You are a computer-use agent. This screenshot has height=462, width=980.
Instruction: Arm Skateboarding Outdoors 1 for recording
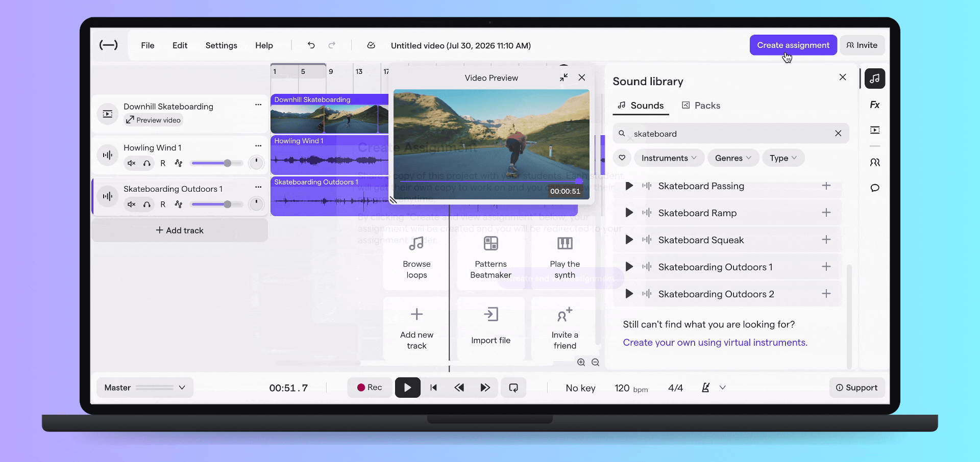[x=163, y=204]
